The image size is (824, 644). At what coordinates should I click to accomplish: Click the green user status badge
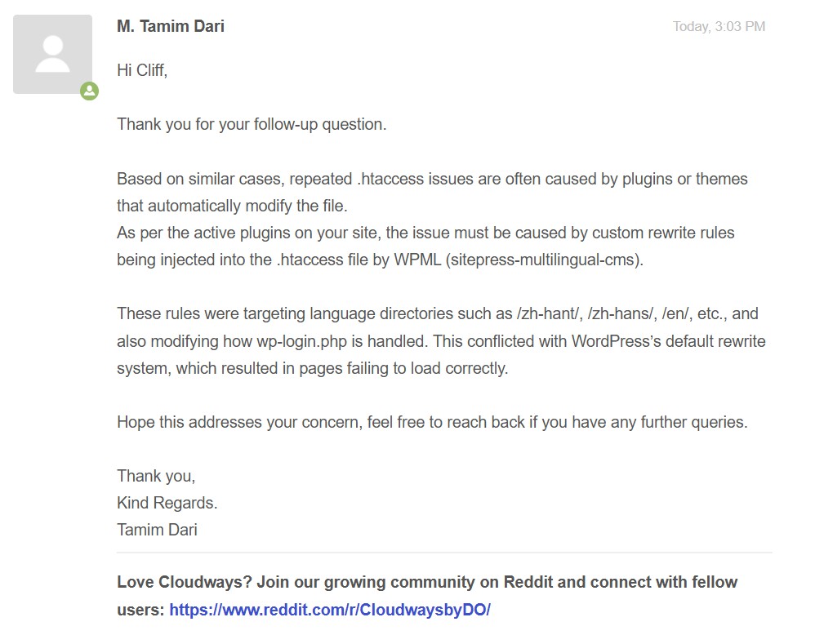click(x=90, y=91)
